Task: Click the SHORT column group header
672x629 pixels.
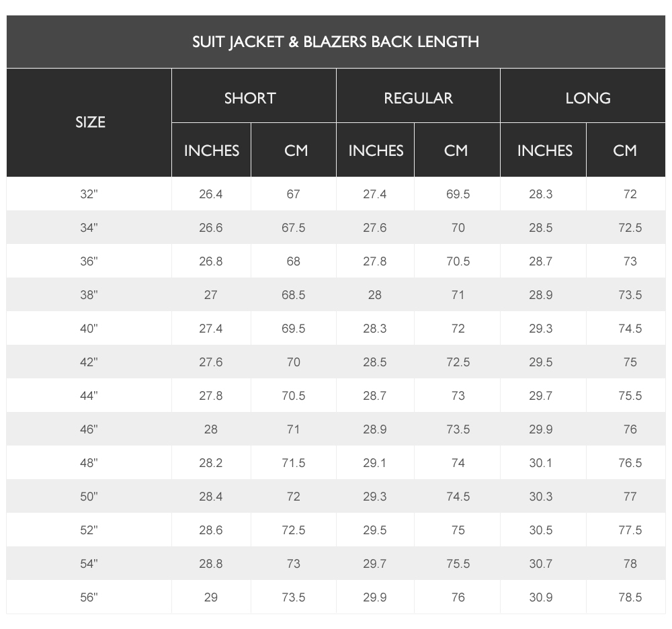Action: tap(250, 98)
